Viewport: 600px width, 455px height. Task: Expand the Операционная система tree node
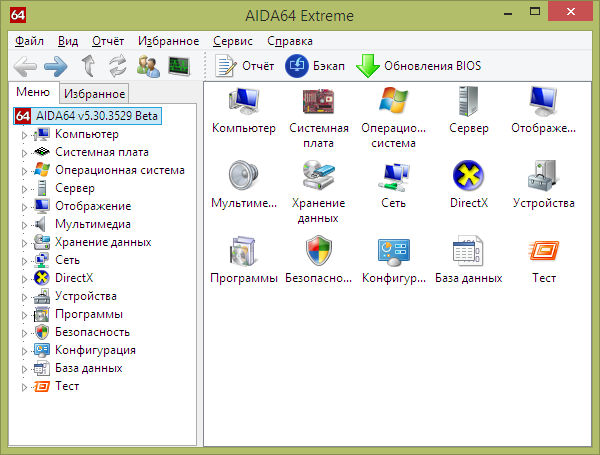[x=24, y=171]
